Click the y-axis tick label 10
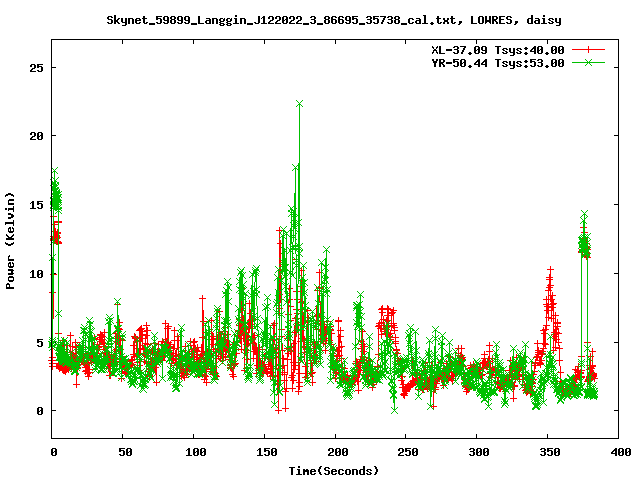The image size is (640, 480). 36,274
